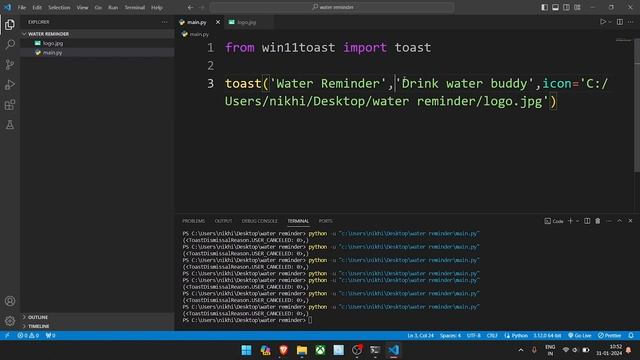Split the terminal pane
The height and width of the screenshot is (360, 640).
[587, 221]
